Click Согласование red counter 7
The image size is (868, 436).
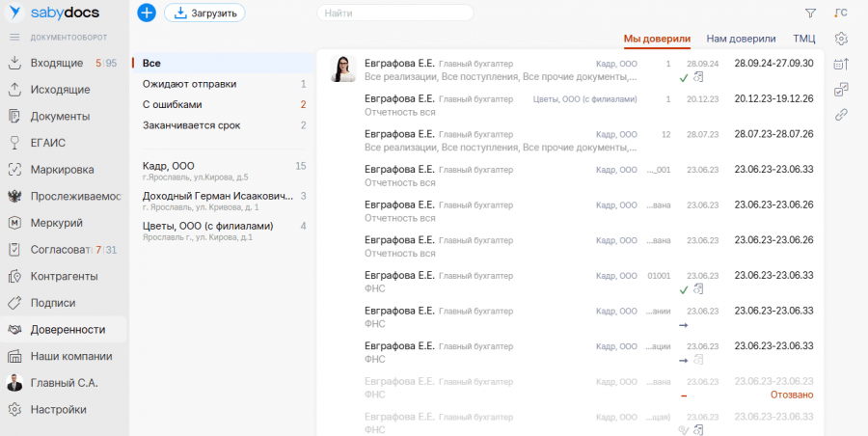pos(98,250)
